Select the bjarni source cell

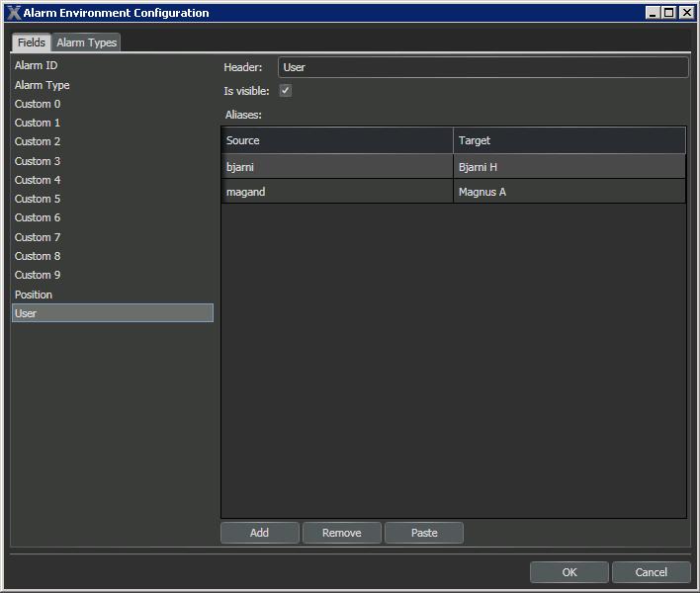click(337, 167)
